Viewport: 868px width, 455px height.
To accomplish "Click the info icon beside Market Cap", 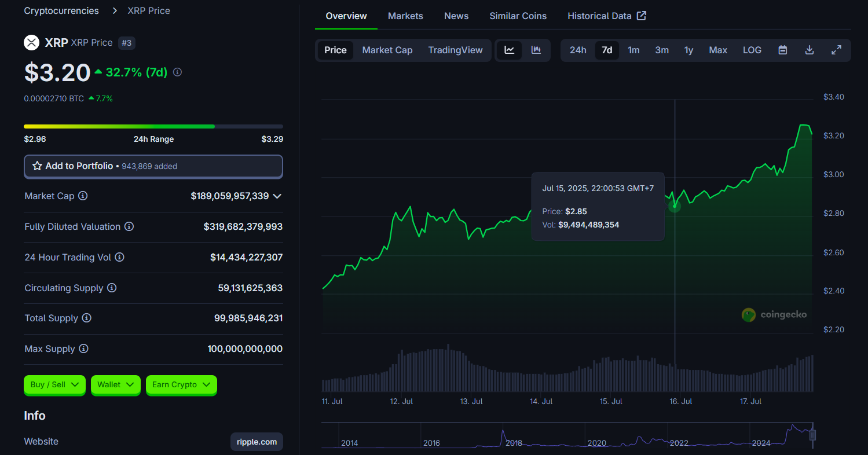I will (x=83, y=196).
